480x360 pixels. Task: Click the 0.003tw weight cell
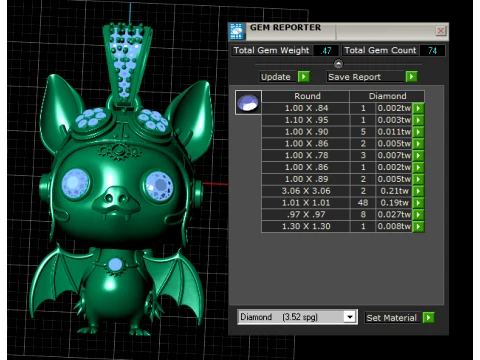pyautogui.click(x=394, y=120)
